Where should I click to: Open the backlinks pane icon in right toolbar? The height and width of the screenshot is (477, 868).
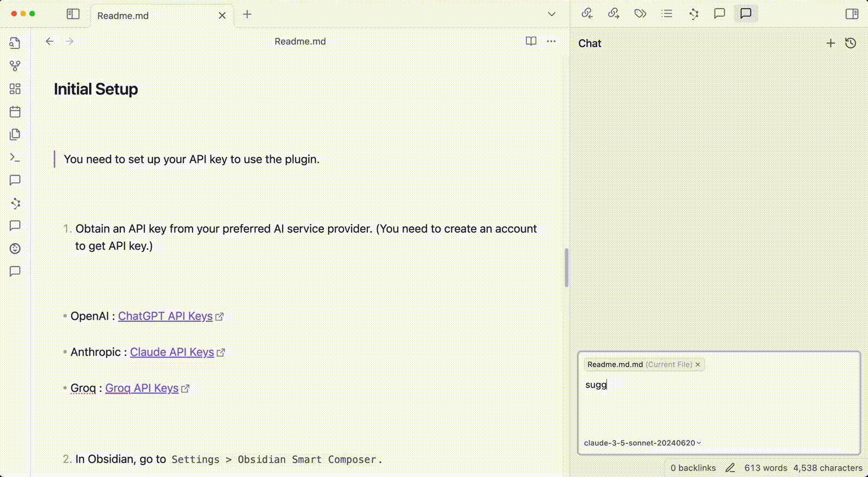[x=587, y=14]
